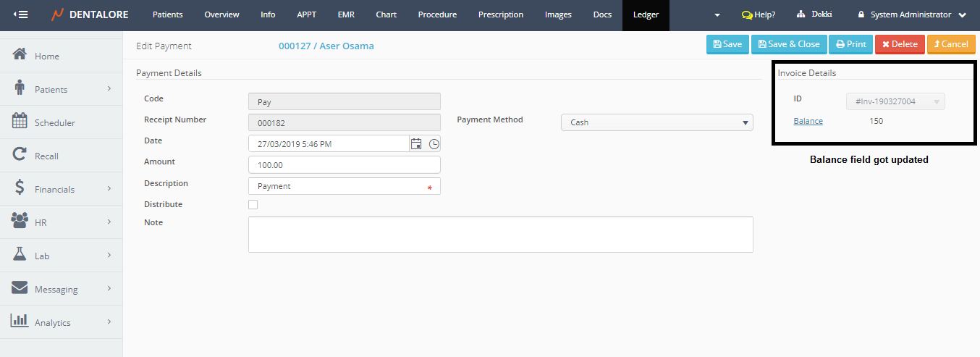
Task: Switch to the Prescription tab
Action: [x=501, y=14]
